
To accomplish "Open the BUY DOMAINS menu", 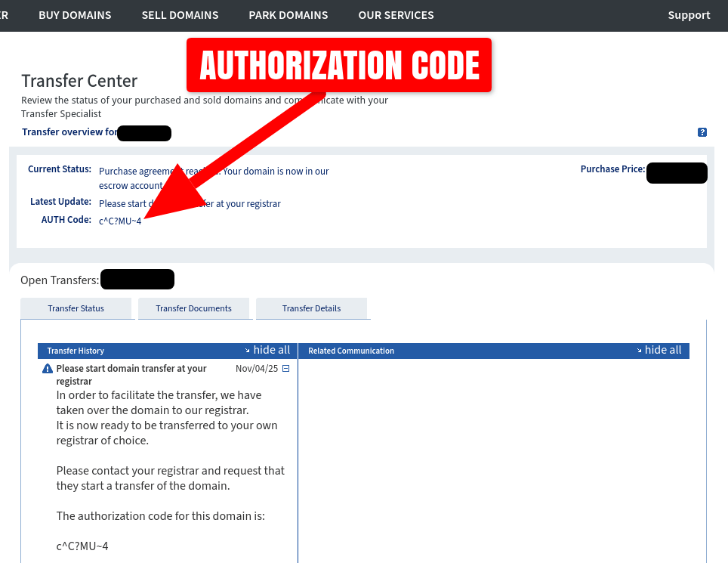I will 75,15.
